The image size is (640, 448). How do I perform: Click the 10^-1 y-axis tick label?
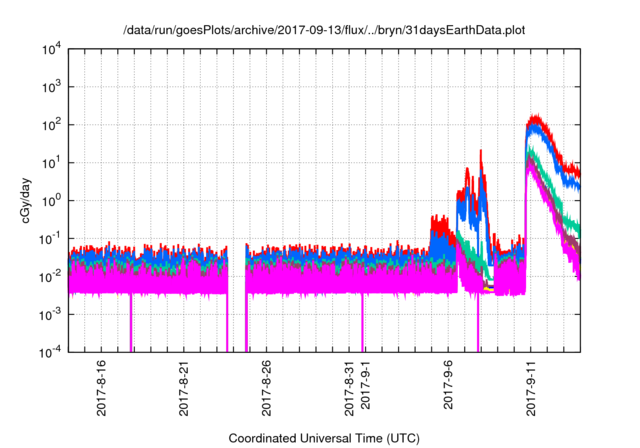[50, 239]
